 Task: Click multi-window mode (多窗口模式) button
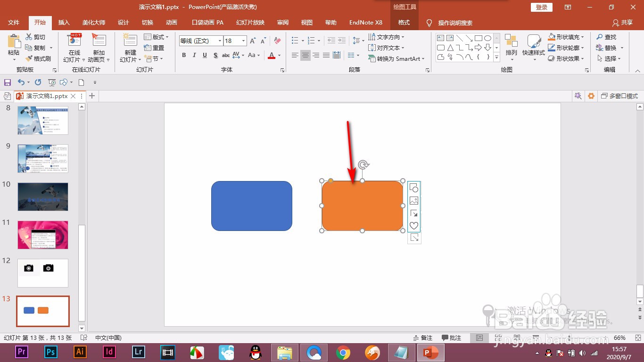tap(619, 96)
